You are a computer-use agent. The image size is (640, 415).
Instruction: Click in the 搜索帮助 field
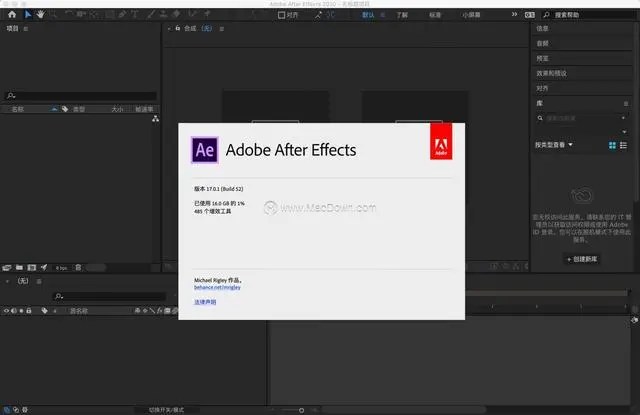589,15
